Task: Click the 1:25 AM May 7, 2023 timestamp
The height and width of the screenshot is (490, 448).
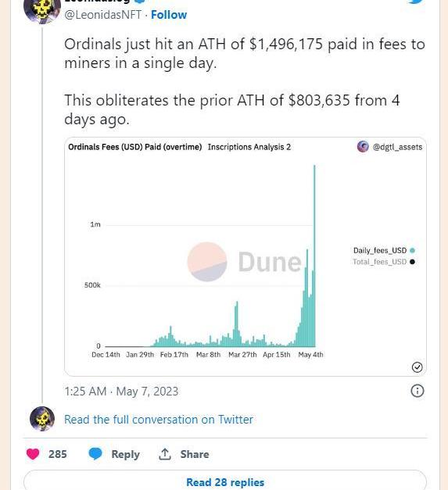Action: pyautogui.click(x=121, y=392)
